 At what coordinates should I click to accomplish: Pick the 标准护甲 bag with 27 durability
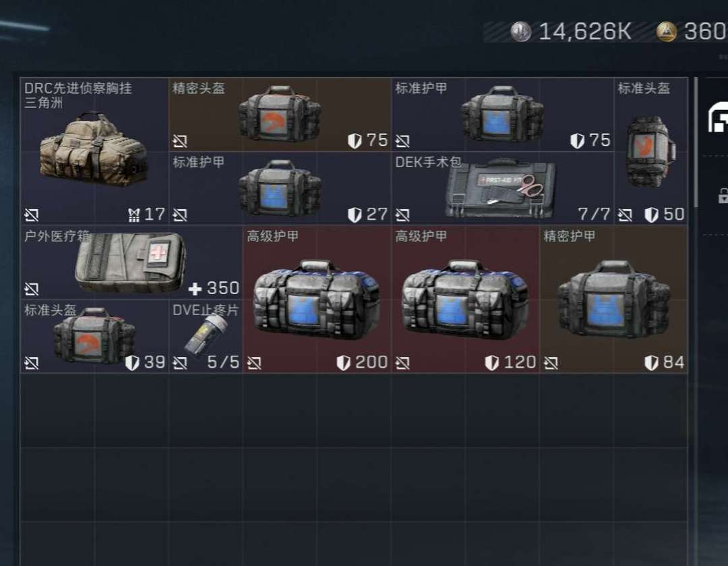(x=280, y=188)
